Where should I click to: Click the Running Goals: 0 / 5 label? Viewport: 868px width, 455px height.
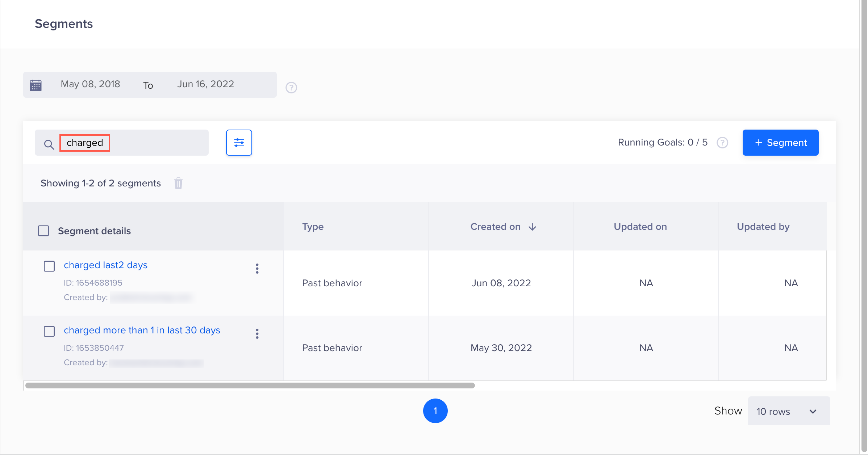(x=663, y=142)
